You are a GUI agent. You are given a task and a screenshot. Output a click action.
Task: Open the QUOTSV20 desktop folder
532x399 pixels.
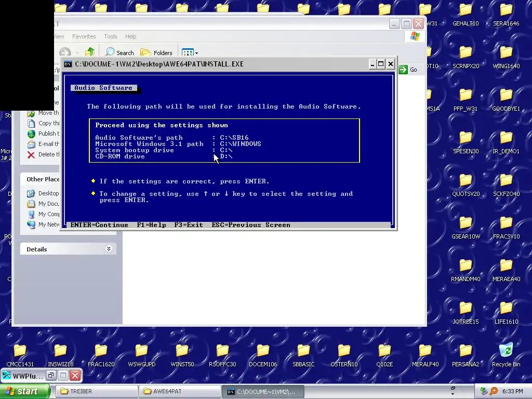coord(465,185)
